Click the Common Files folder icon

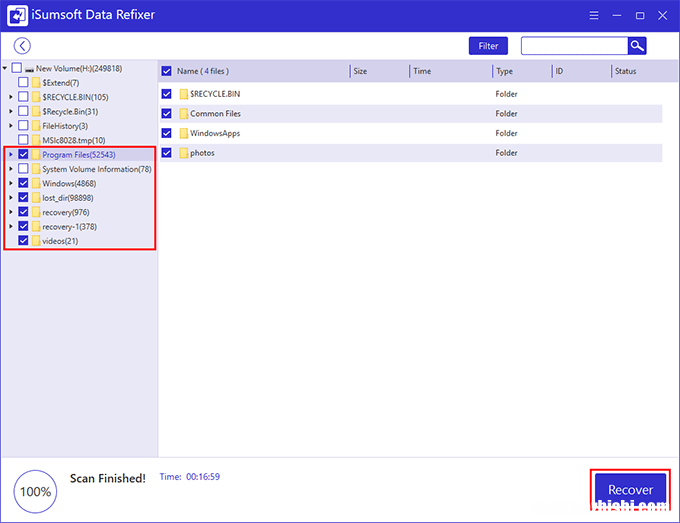[x=184, y=114]
